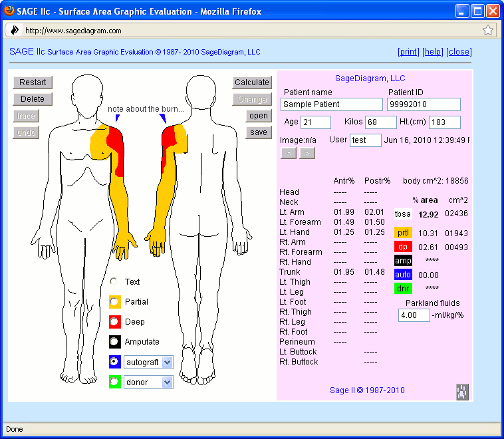504x439 pixels.
Task: Click the grayed trace button
Action: [26, 116]
